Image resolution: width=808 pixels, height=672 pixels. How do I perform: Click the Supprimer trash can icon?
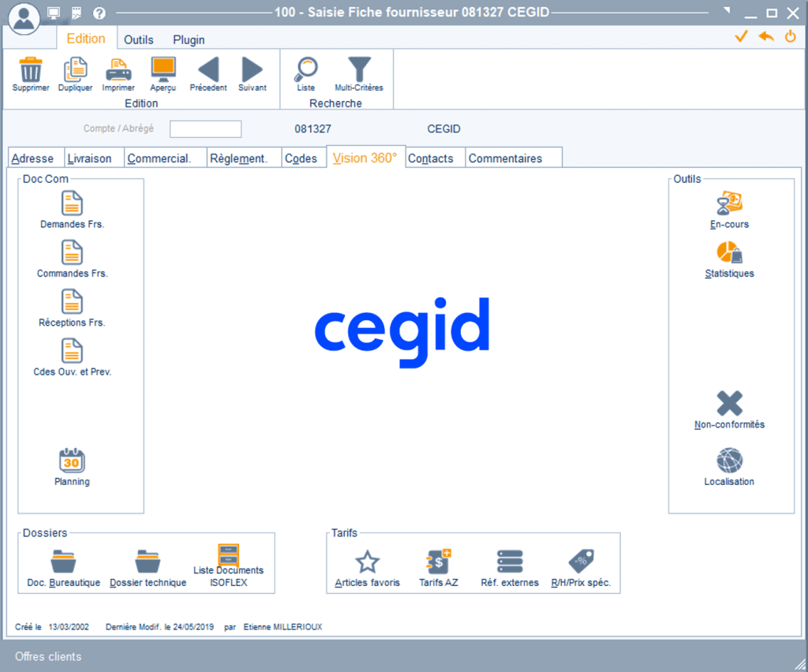[x=31, y=69]
